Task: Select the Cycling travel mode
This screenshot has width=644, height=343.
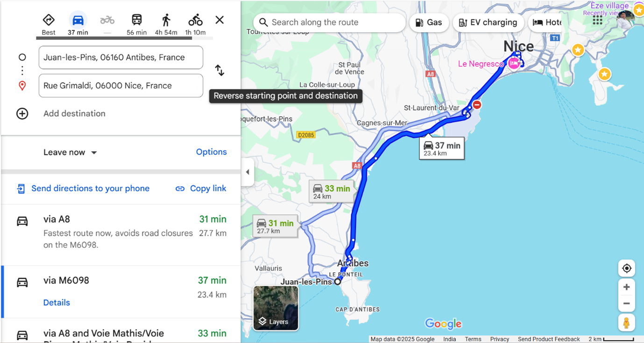Action: 195,20
